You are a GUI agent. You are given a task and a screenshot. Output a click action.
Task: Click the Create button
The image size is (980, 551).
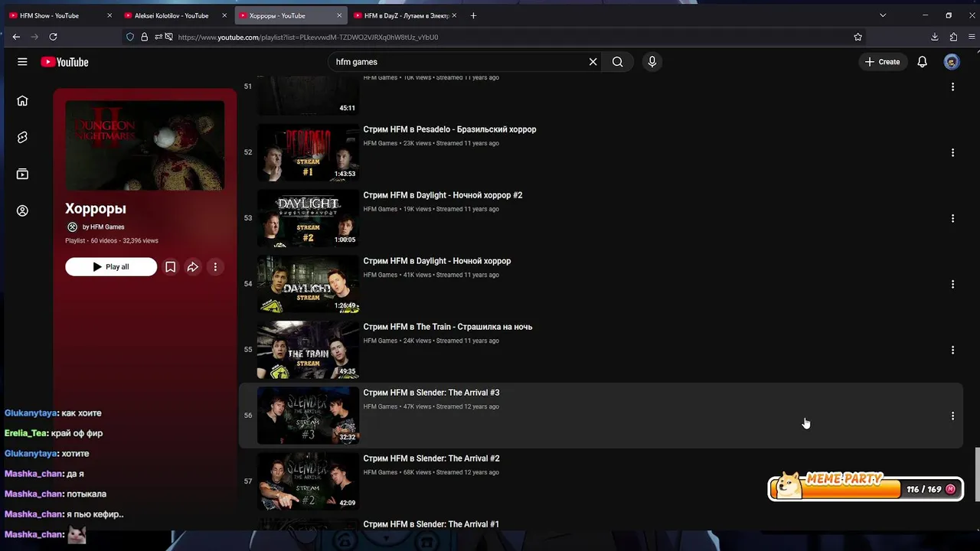882,62
